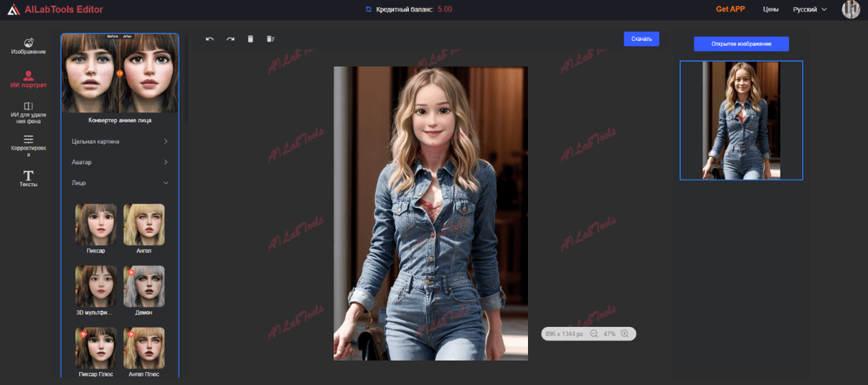The width and height of the screenshot is (868, 385).
Task: Open the Изображение sidebar tool
Action: pos(29,47)
